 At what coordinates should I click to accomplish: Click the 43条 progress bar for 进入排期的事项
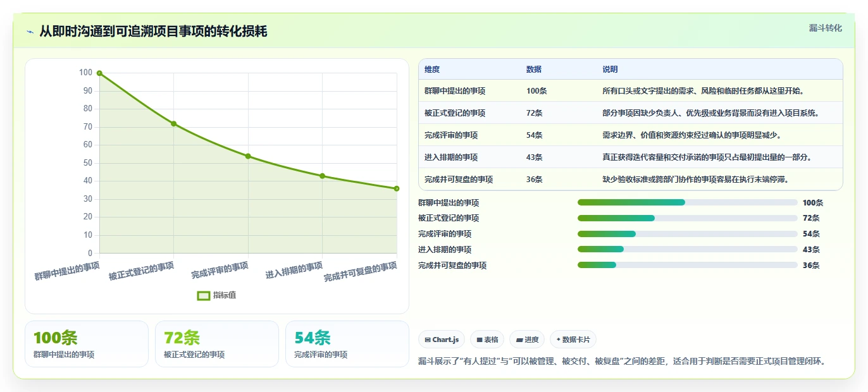tap(687, 250)
